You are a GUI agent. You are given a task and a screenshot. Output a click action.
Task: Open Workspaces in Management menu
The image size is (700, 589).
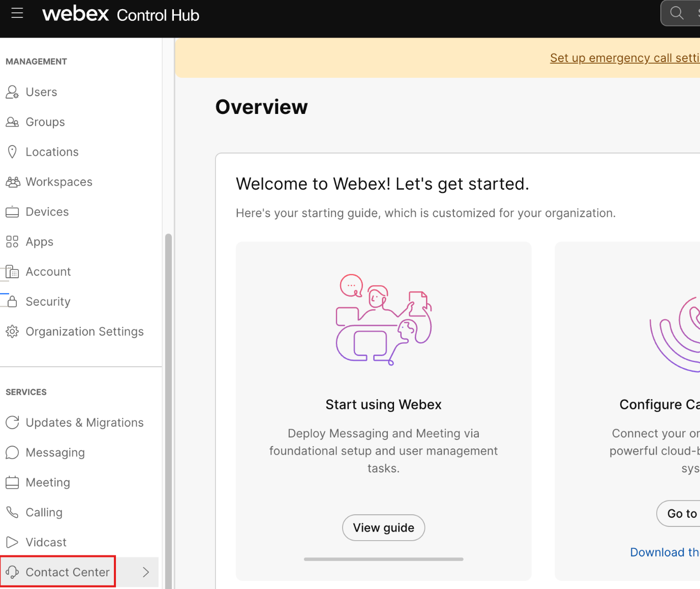tap(59, 182)
